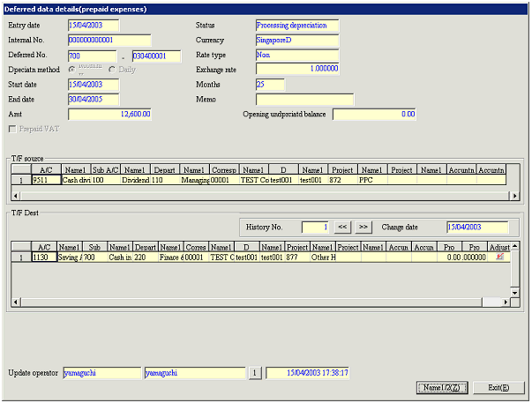
Task: Click T/F Dest vertical scrollbar down arrow
Action: (515, 293)
